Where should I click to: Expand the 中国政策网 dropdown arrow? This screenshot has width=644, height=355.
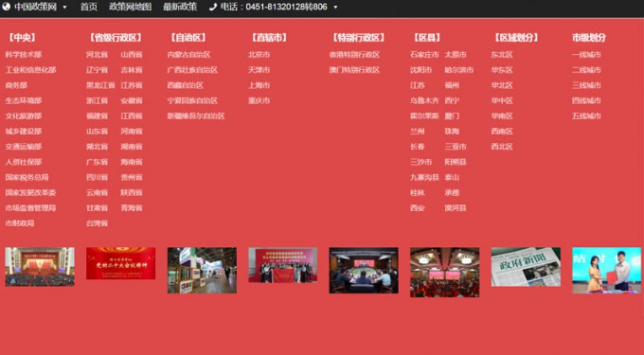pos(65,8)
